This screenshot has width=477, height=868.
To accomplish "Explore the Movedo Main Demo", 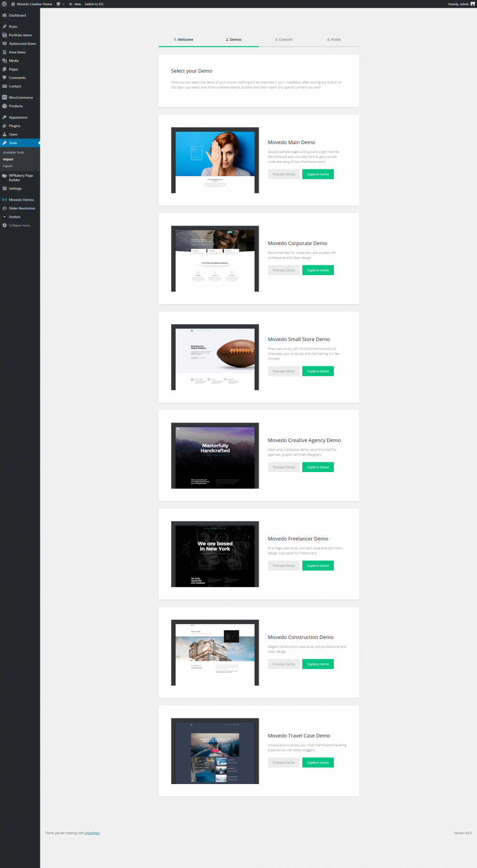I will 318,174.
